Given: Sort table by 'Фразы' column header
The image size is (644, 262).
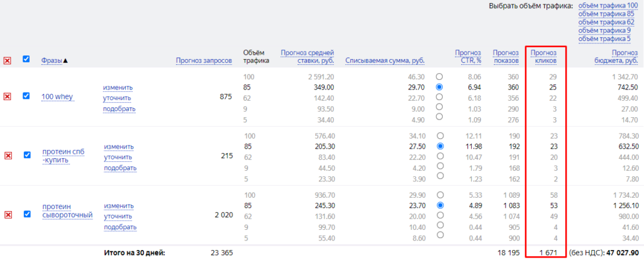Looking at the screenshot, I should point(52,60).
